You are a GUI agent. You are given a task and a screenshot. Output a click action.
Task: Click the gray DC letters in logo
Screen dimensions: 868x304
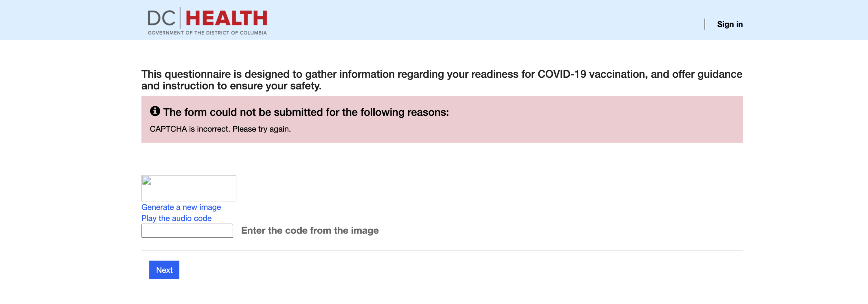tap(161, 18)
